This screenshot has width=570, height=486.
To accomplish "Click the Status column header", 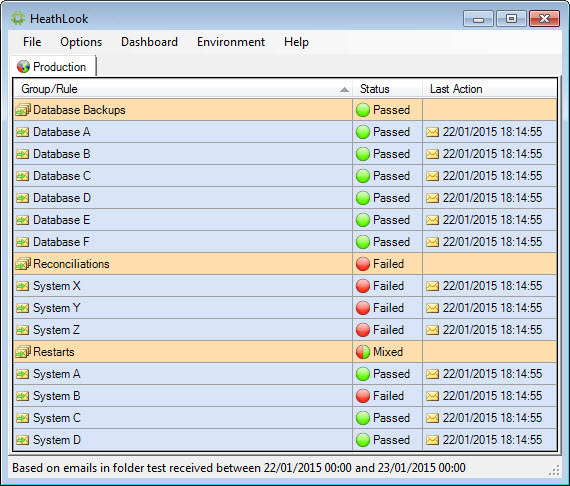I will [x=388, y=89].
